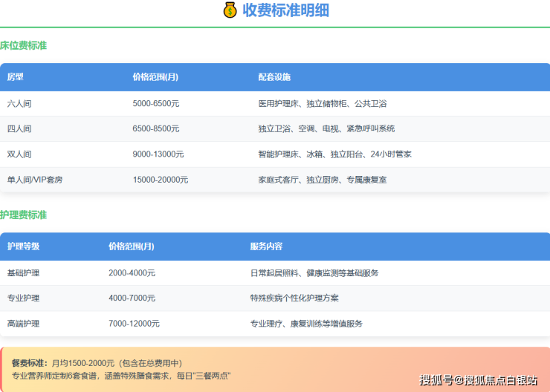Click the 单人间/VIP套房 row label
Image resolution: width=550 pixels, height=392 pixels.
click(35, 180)
